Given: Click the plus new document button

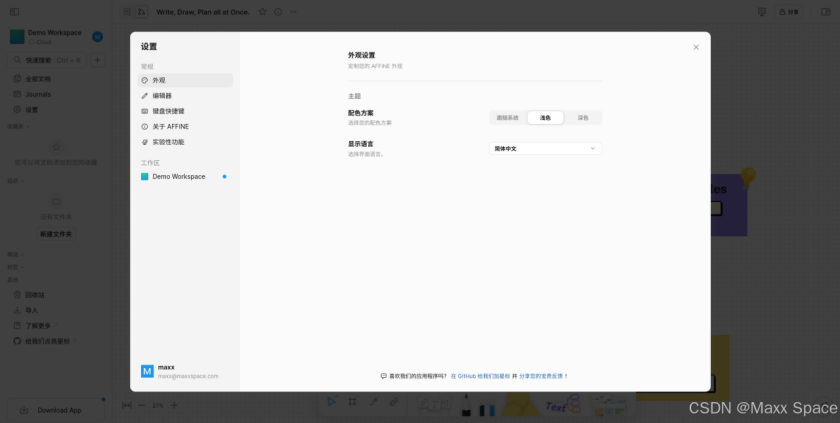Looking at the screenshot, I should [97, 60].
